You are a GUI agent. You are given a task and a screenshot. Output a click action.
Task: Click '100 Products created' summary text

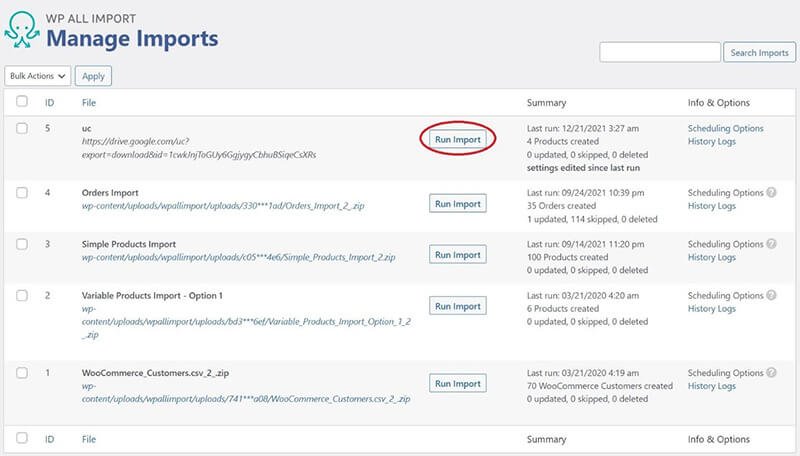(567, 257)
